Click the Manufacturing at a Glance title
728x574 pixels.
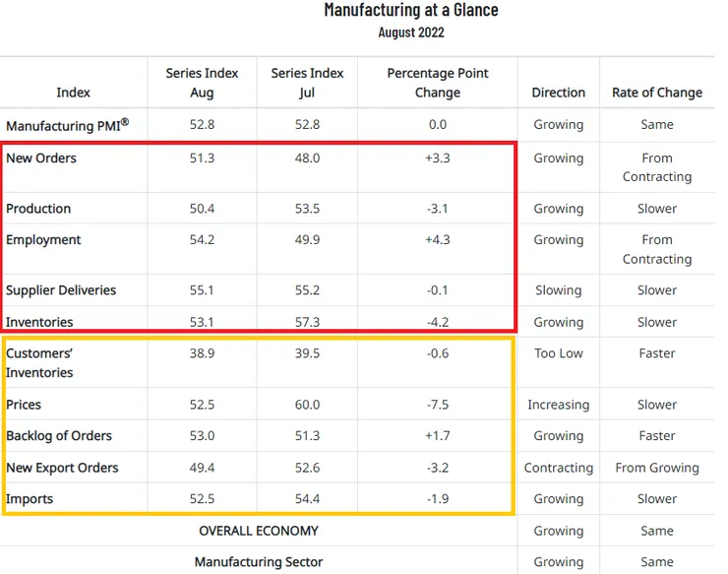[x=410, y=11]
